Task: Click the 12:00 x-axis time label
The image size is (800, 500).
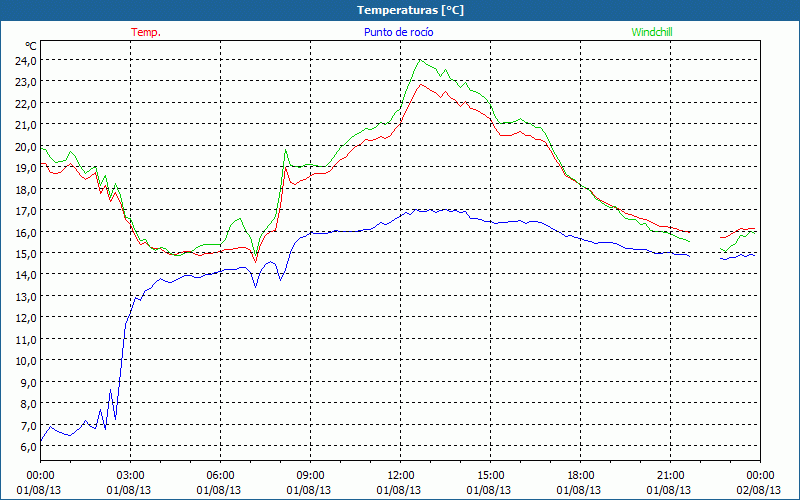Action: coord(400,476)
